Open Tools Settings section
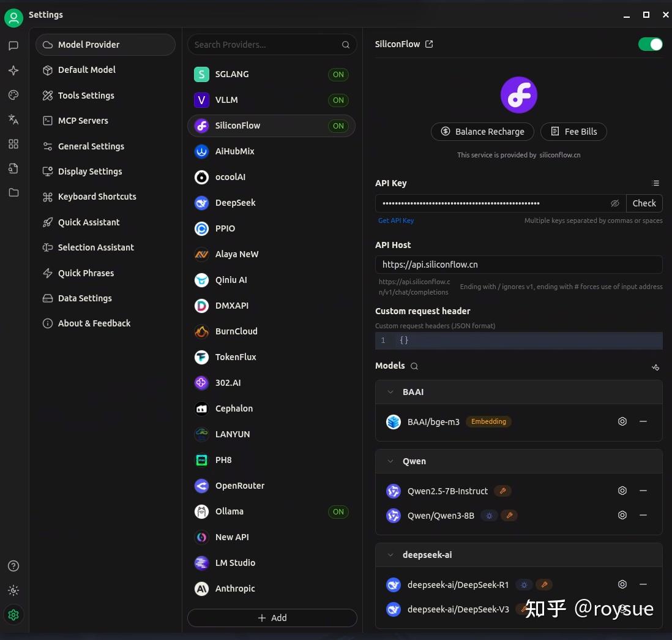 click(105, 95)
